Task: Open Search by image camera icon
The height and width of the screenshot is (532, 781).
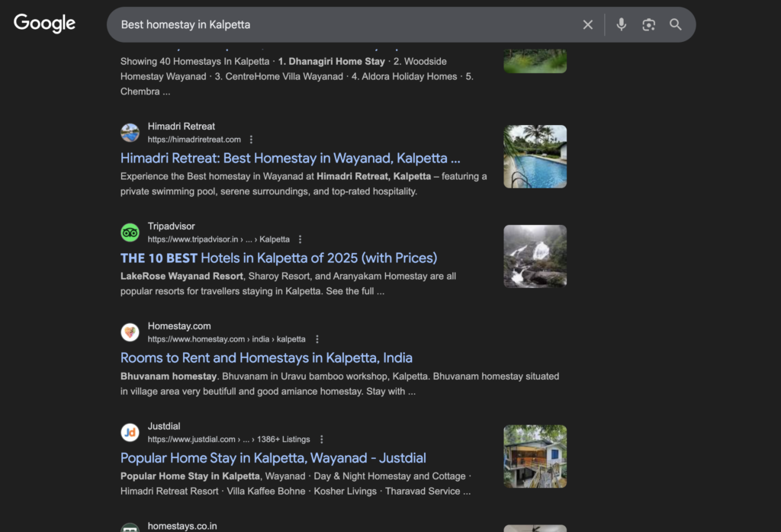Action: point(648,24)
